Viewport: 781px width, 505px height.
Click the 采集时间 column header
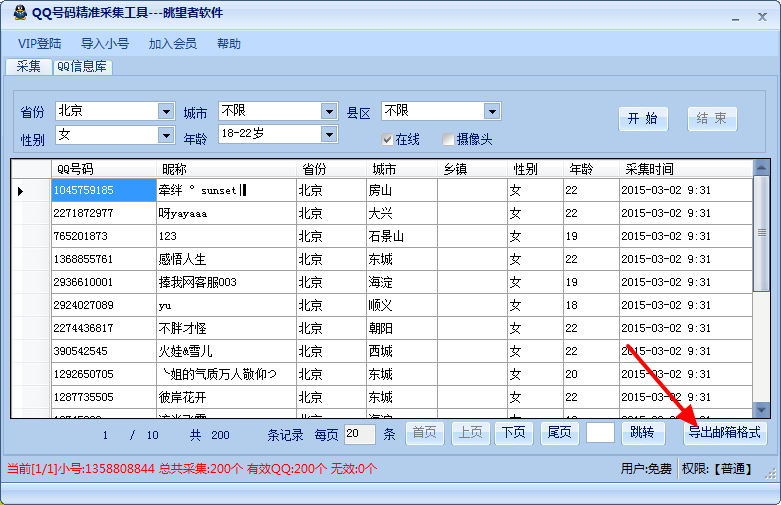686,169
